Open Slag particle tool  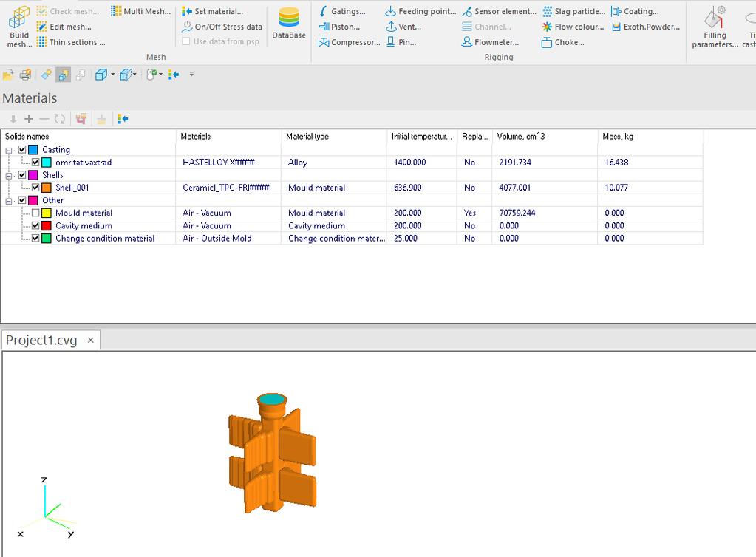[x=573, y=11]
